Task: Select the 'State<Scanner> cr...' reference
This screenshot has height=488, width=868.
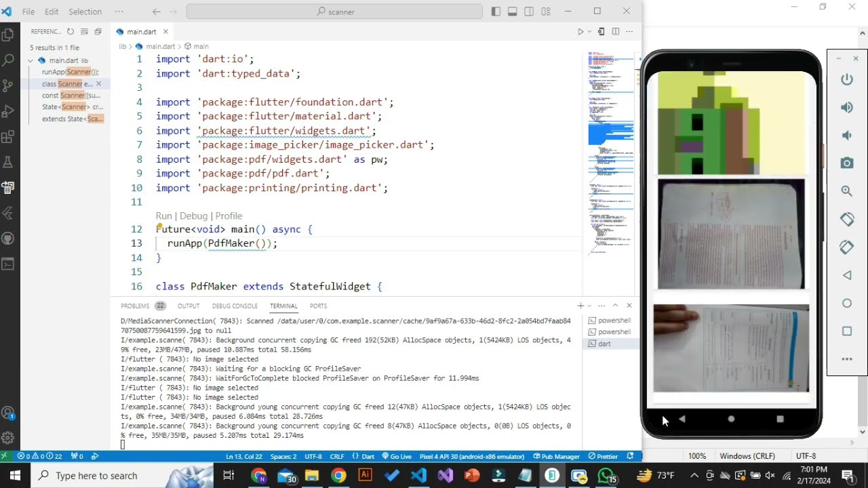Action: click(73, 107)
